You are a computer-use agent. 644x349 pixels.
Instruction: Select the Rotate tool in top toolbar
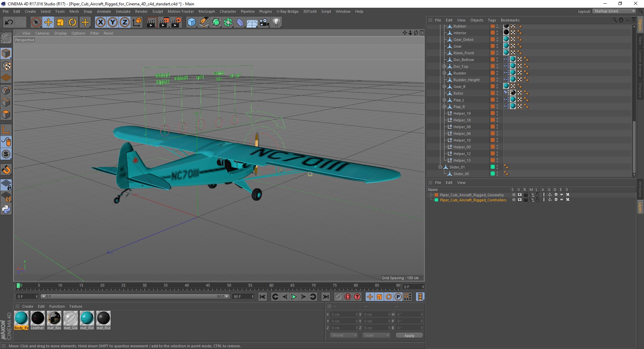click(x=72, y=22)
